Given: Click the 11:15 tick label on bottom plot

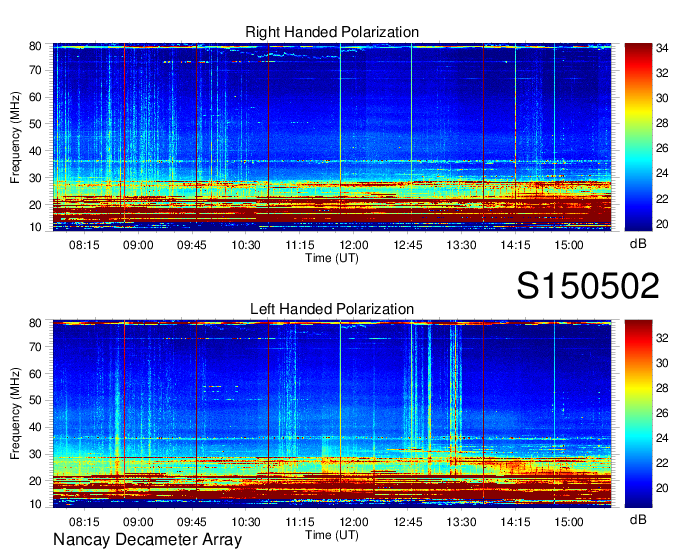Looking at the screenshot, I should pos(300,522).
